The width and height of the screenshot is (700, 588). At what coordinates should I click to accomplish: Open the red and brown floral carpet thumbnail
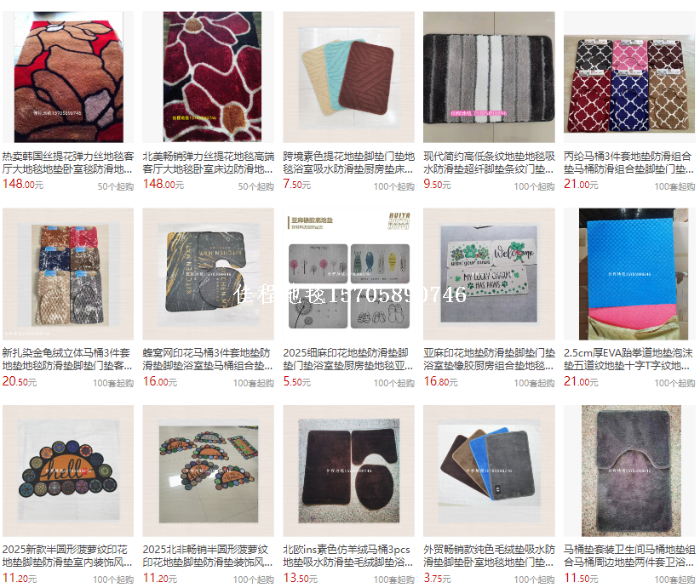68,77
